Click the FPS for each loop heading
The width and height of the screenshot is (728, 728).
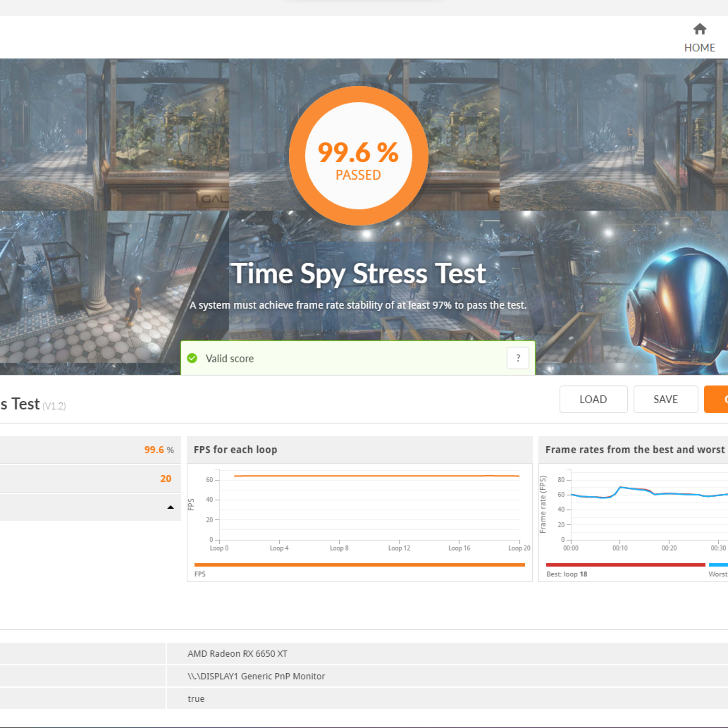(235, 450)
